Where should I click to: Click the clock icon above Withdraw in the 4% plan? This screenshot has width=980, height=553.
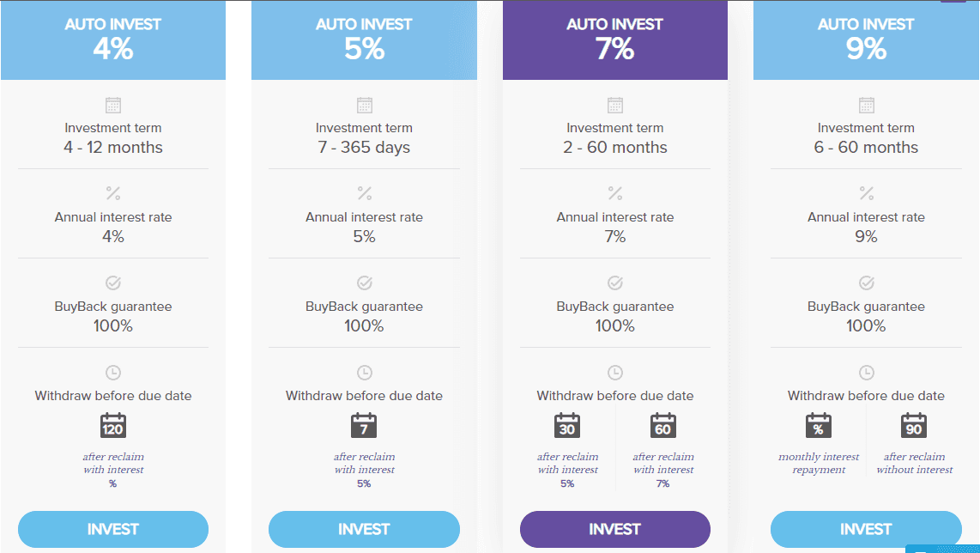coord(113,373)
